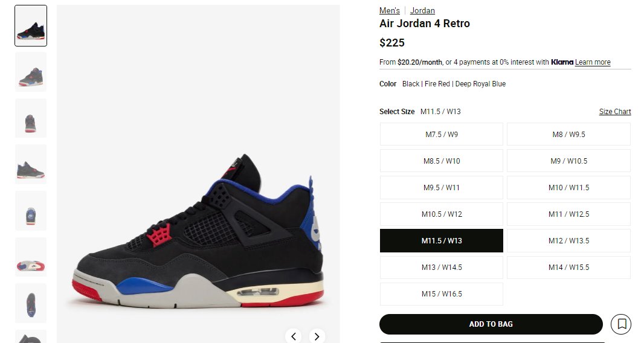Image resolution: width=644 pixels, height=343 pixels.
Task: Open the Size Chart link
Action: [x=615, y=111]
